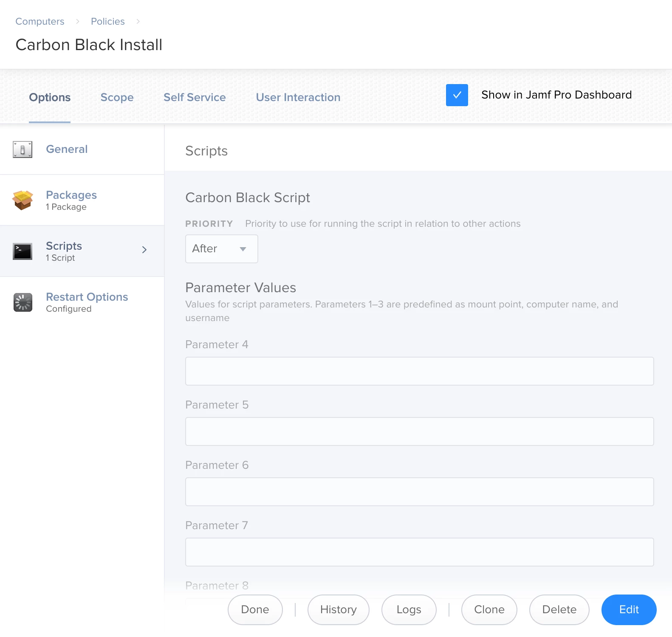Open the Priority After dropdown

coord(221,249)
